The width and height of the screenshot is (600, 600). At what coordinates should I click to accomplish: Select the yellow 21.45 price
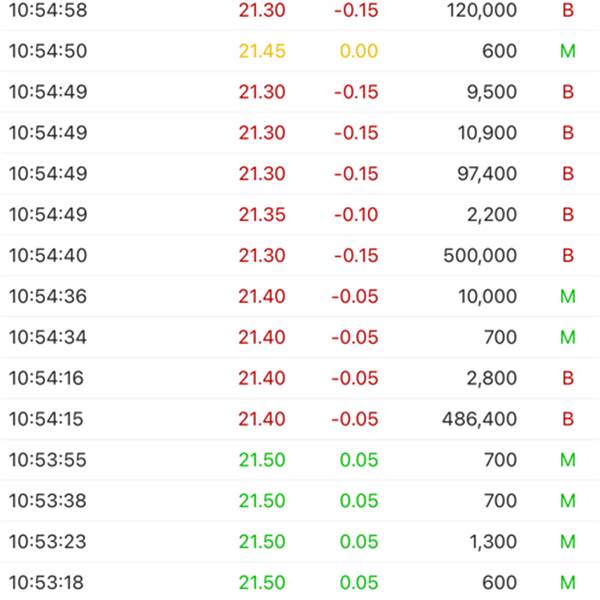tap(262, 51)
